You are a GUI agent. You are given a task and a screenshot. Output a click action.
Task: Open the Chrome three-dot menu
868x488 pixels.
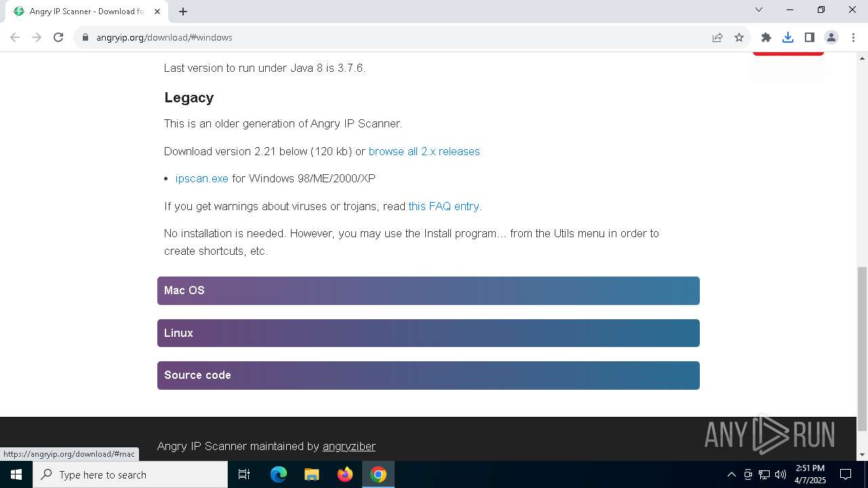click(x=853, y=37)
